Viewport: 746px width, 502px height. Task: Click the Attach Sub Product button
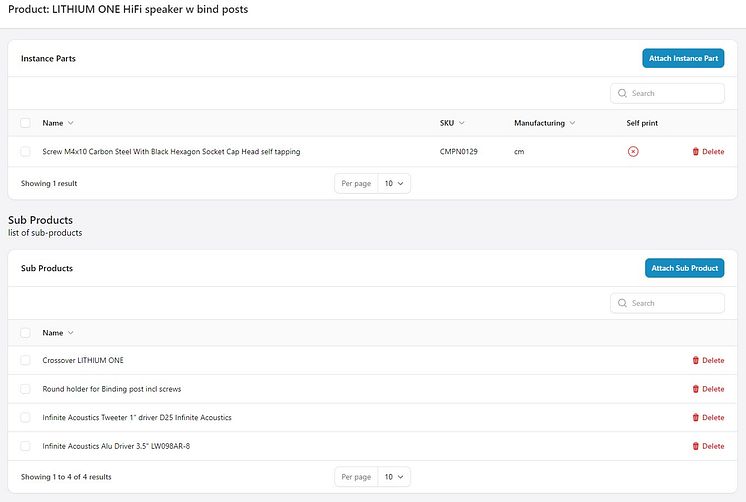pyautogui.click(x=685, y=268)
